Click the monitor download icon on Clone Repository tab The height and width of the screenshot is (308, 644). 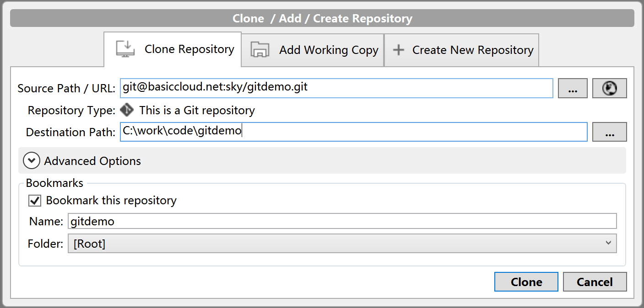[125, 49]
